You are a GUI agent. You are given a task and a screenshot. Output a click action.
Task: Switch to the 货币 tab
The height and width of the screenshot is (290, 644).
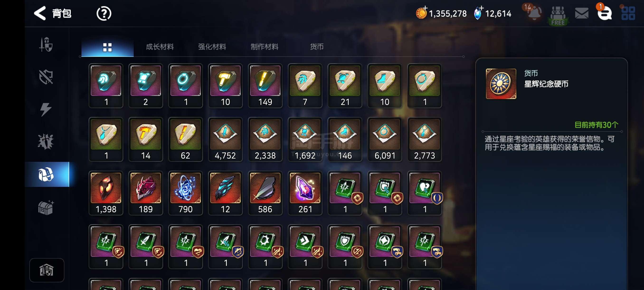317,47
